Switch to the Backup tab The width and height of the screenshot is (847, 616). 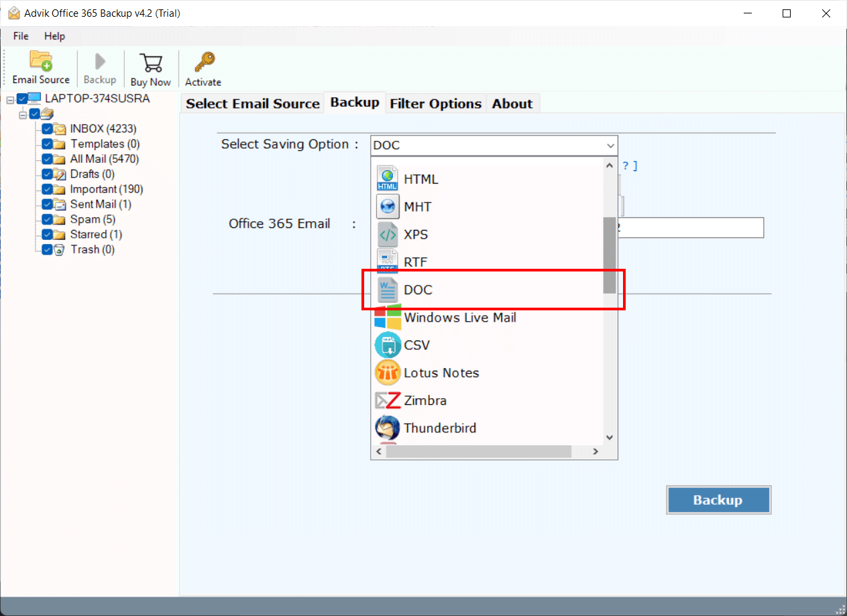coord(355,102)
